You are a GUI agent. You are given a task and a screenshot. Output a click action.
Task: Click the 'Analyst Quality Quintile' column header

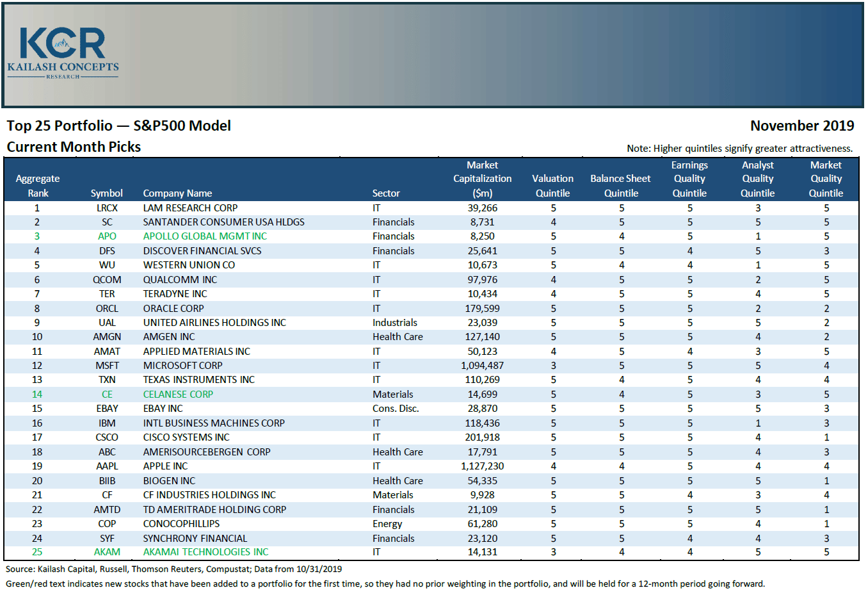pos(758,179)
